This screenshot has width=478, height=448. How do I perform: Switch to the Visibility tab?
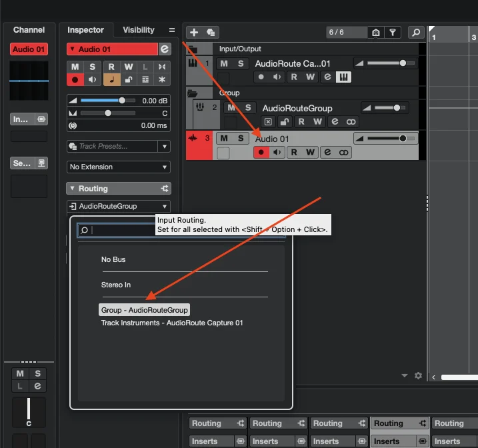(139, 30)
